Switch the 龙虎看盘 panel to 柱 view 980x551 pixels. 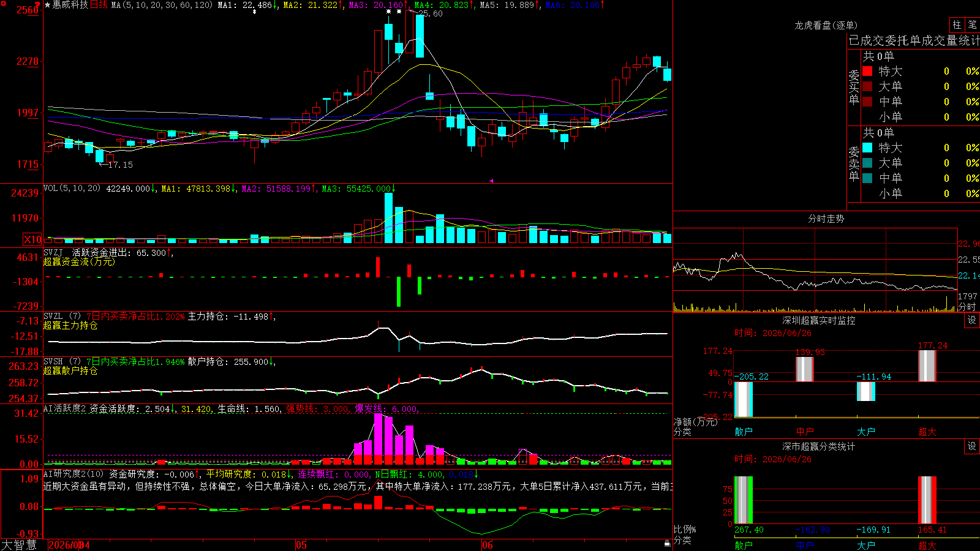pos(957,24)
